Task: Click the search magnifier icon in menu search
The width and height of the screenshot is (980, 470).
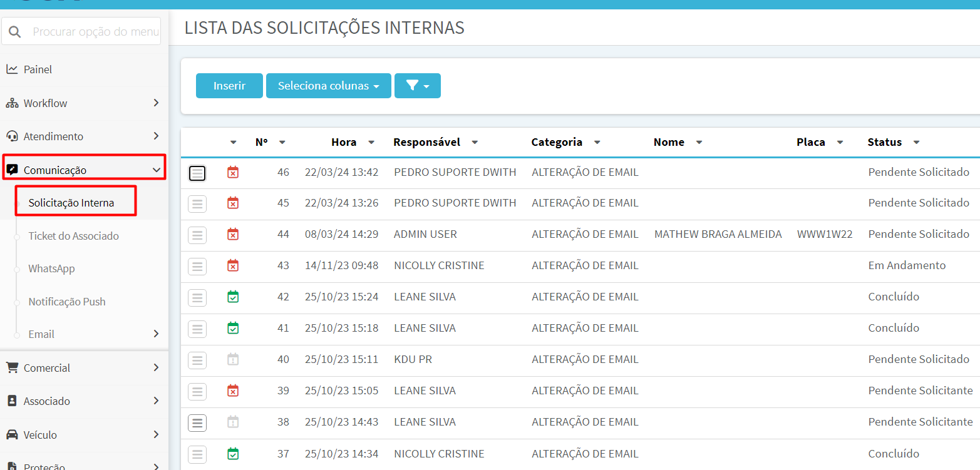Action: 14,32
